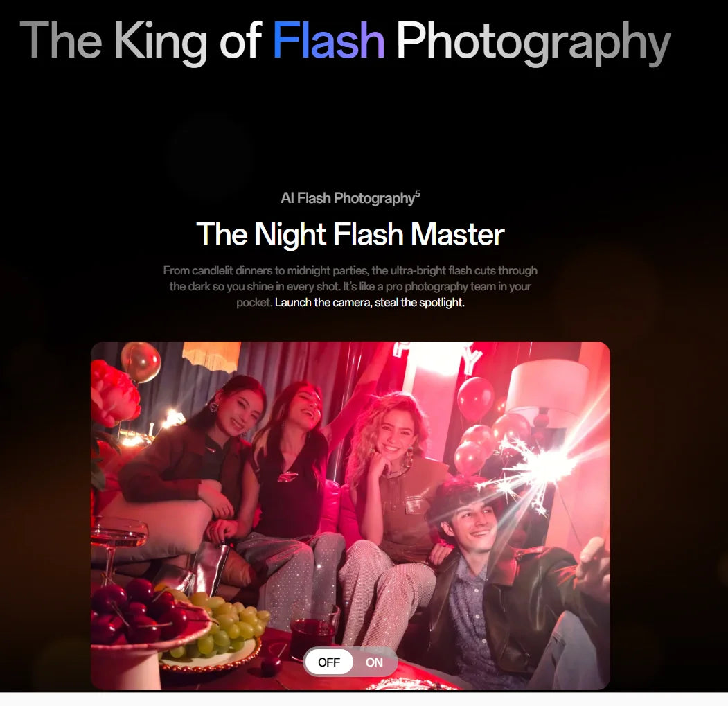
Task: Click the AI Flash Photography label
Action: [347, 198]
